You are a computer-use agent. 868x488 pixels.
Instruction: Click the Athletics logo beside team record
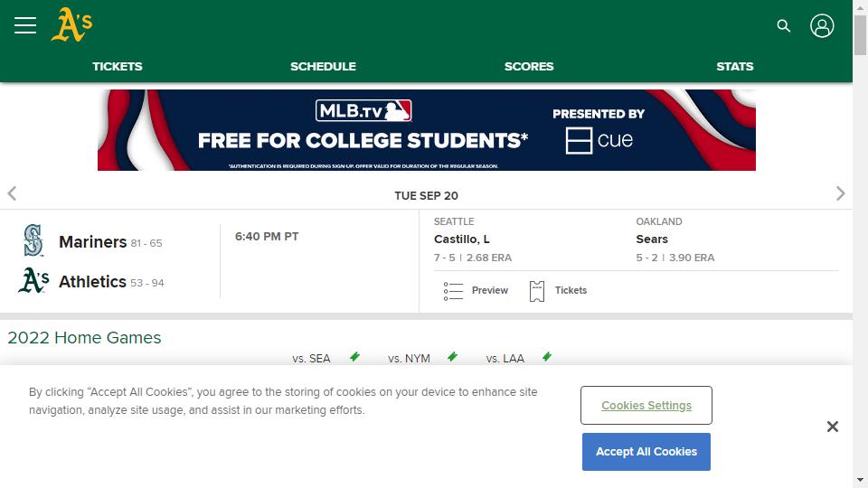point(33,280)
